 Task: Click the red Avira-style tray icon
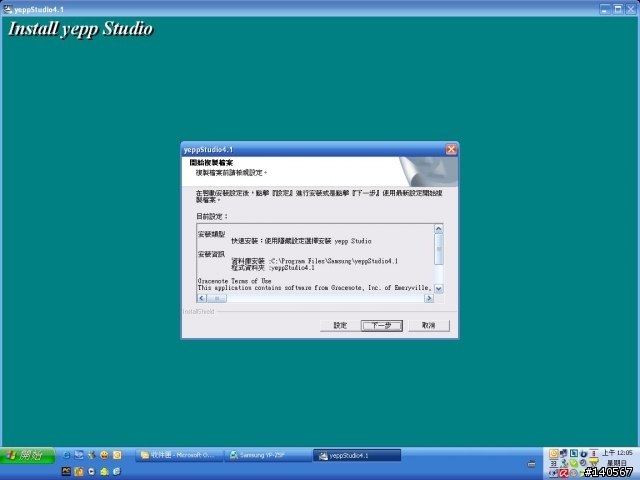click(x=564, y=473)
